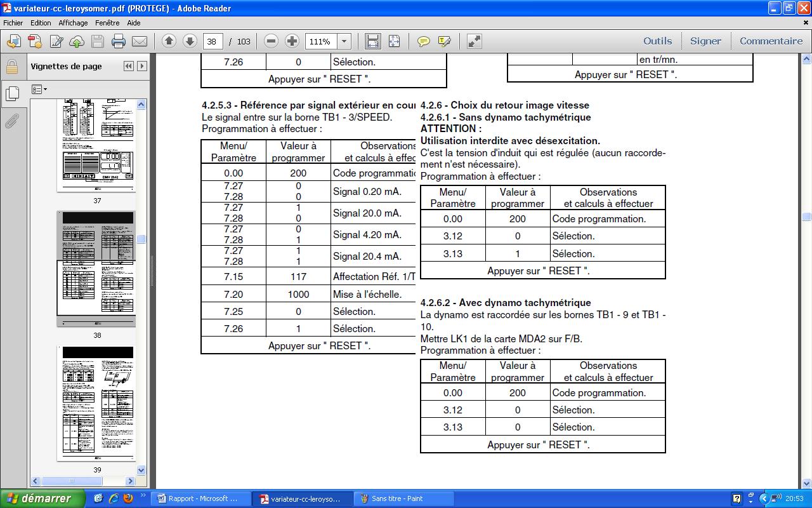Open the attachments paperclip panel
Screen dimensions: 812x508
[x=11, y=121]
